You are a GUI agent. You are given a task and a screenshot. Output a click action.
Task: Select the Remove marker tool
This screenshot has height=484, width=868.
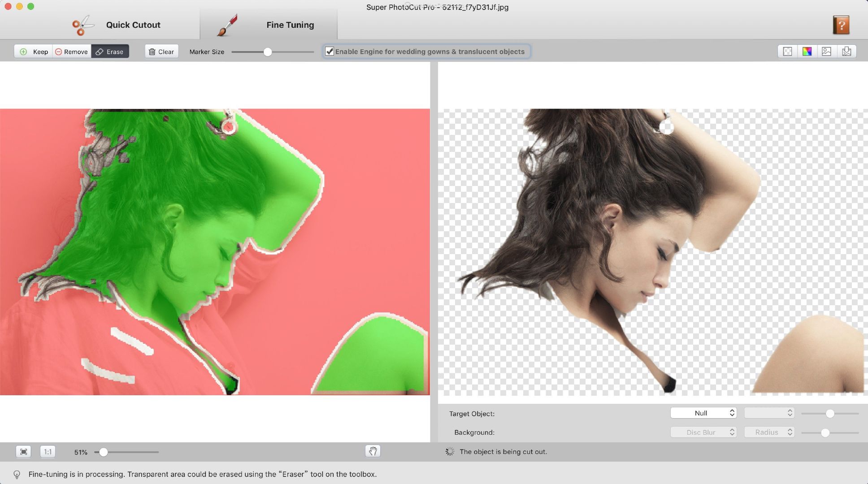pos(71,51)
